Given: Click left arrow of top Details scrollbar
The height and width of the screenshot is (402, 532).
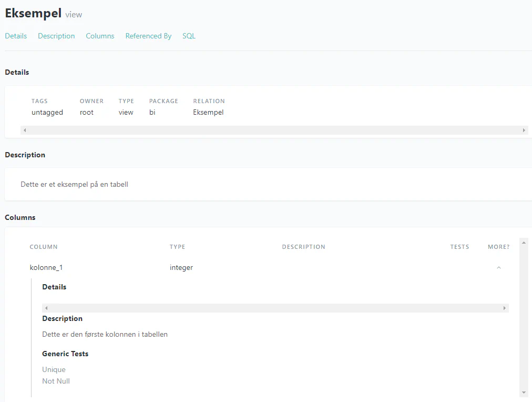Looking at the screenshot, I should click(x=25, y=130).
